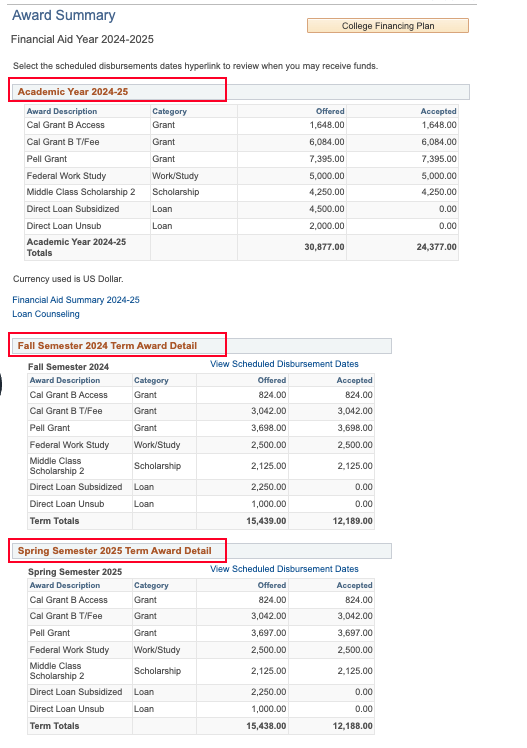Click the 4,500.00 offered subsidized loan amount
The image size is (527, 748).
point(327,209)
